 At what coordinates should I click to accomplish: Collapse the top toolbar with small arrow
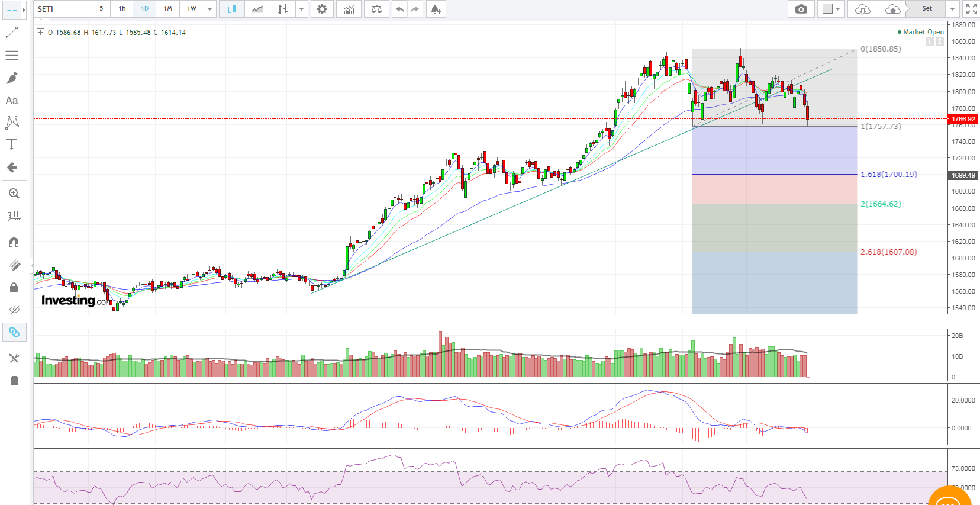click(x=41, y=20)
